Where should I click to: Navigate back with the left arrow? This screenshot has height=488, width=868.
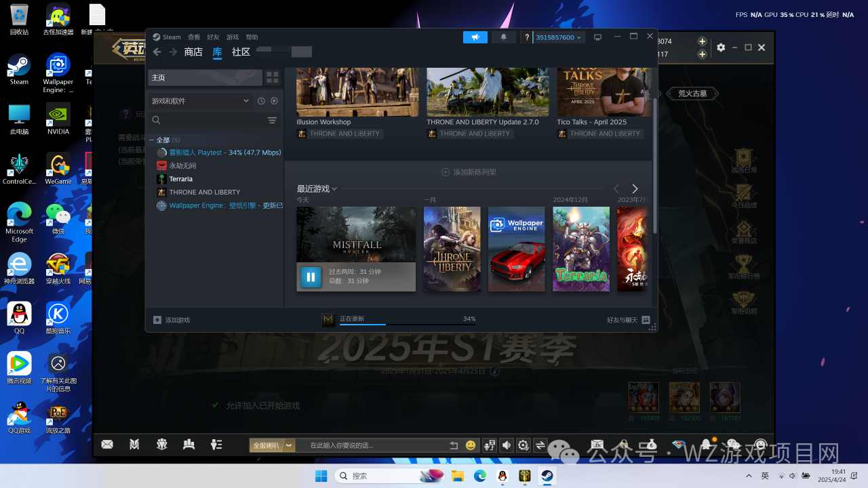click(x=157, y=52)
